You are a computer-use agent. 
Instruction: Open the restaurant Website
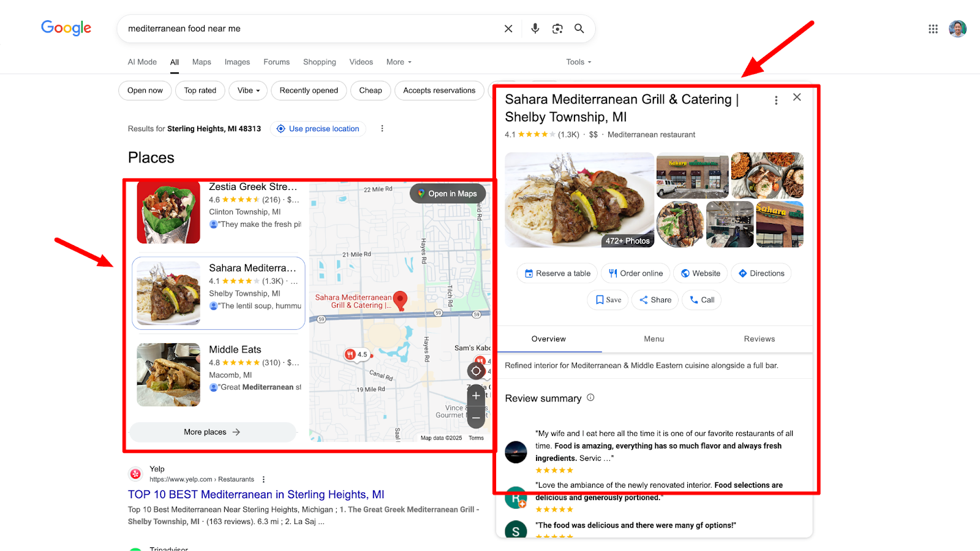pos(700,273)
